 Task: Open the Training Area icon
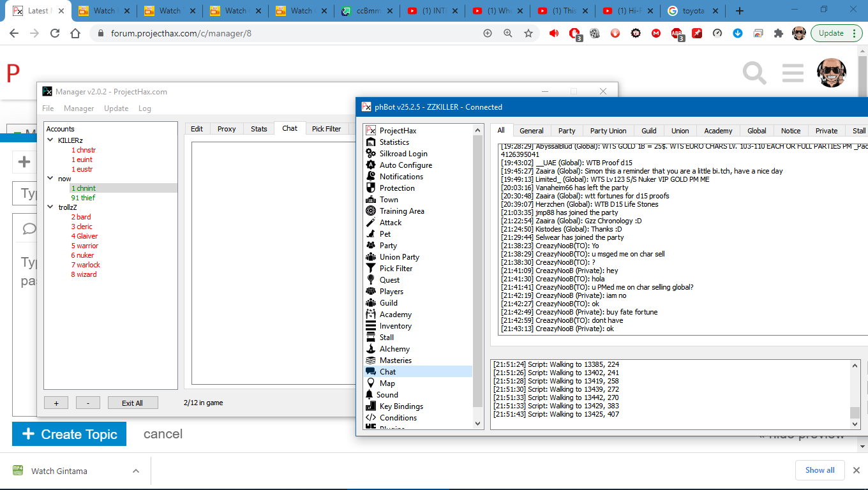371,211
